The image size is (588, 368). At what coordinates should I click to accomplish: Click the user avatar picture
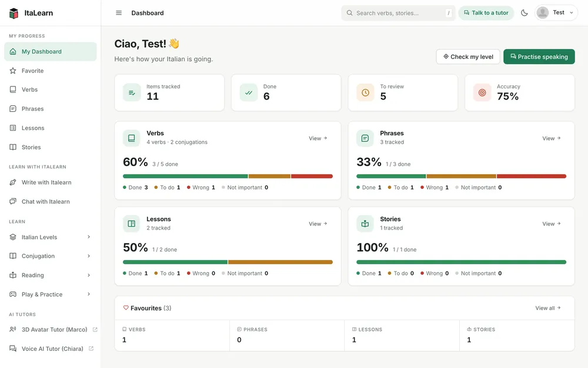[x=542, y=13]
